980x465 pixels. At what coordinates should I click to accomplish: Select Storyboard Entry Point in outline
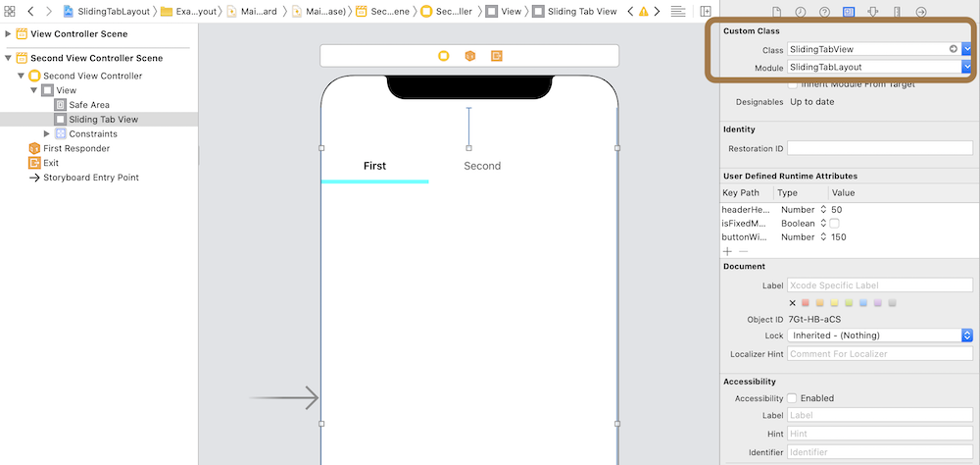(84, 178)
